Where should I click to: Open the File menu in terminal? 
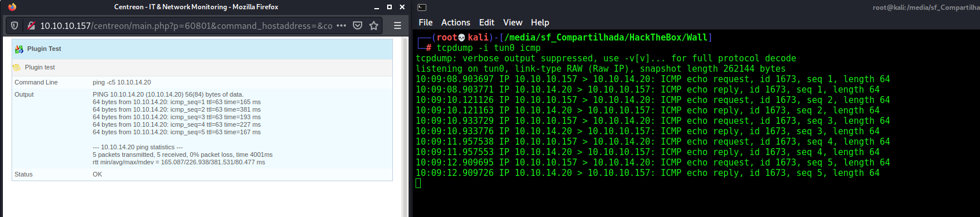click(425, 23)
